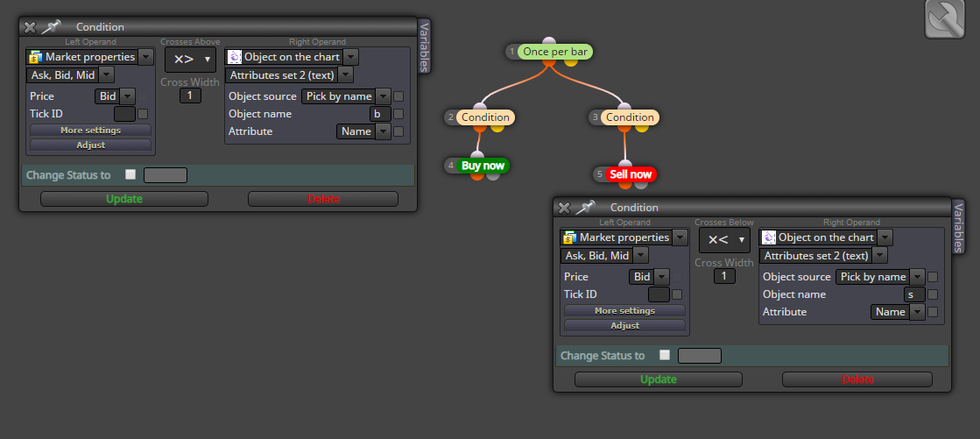Screen dimensions: 980x439
Task: Open More settings in lower panel
Action: pyautogui.click(x=625, y=311)
